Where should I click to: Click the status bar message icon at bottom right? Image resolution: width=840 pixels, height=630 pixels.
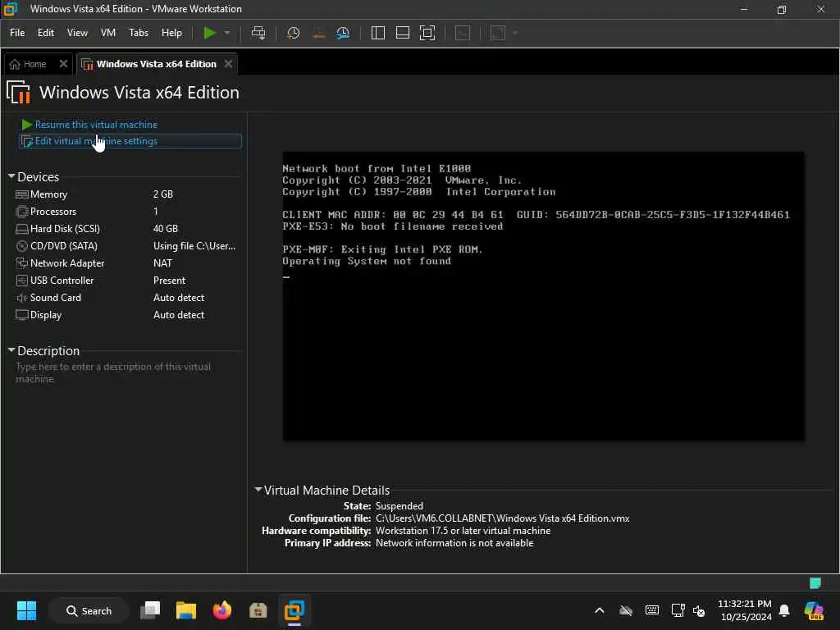(x=815, y=583)
